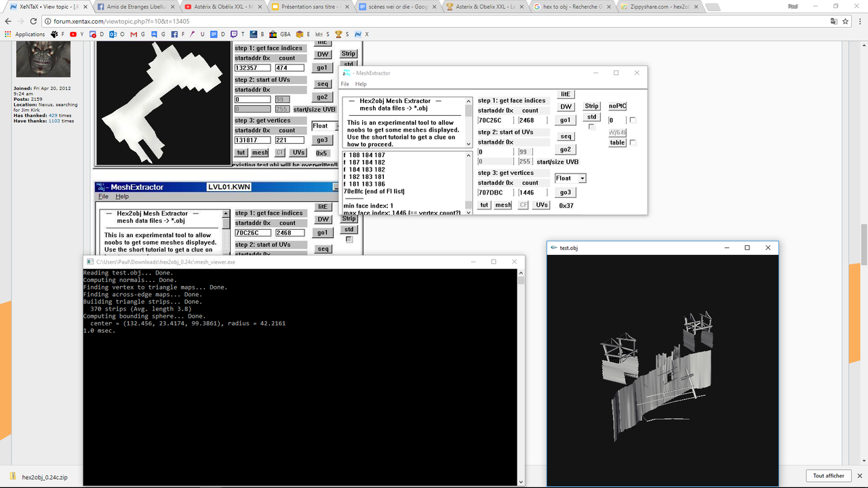Click the litE button in MeshExtractor

(566, 94)
